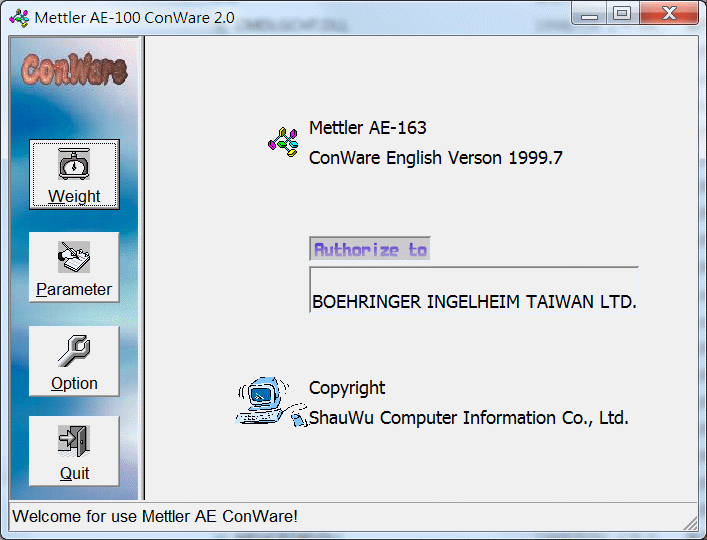Click the app icon in the title bar
Image resolution: width=707 pixels, height=540 pixels.
(x=19, y=18)
